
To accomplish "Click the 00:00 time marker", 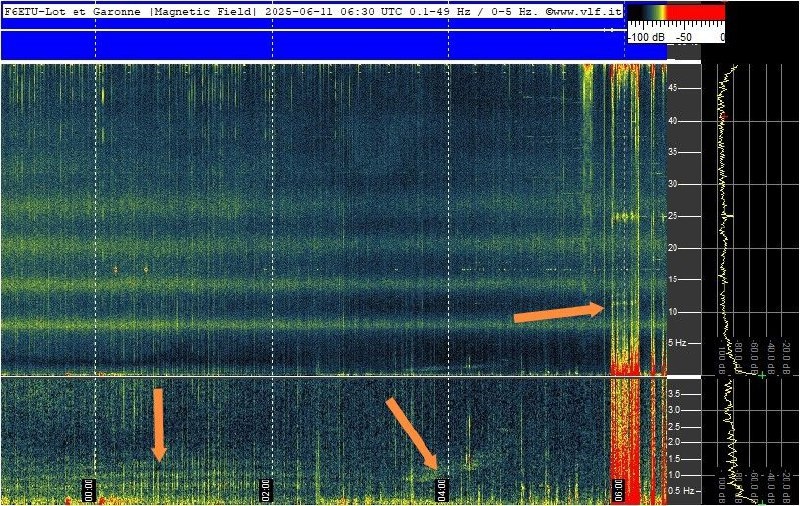I will (x=88, y=490).
